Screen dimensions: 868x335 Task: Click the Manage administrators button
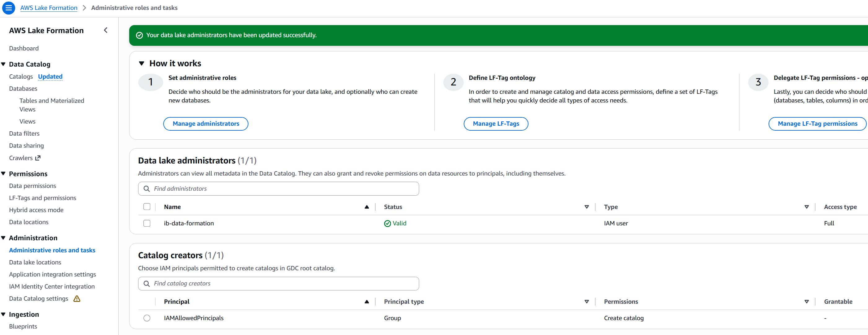(206, 124)
